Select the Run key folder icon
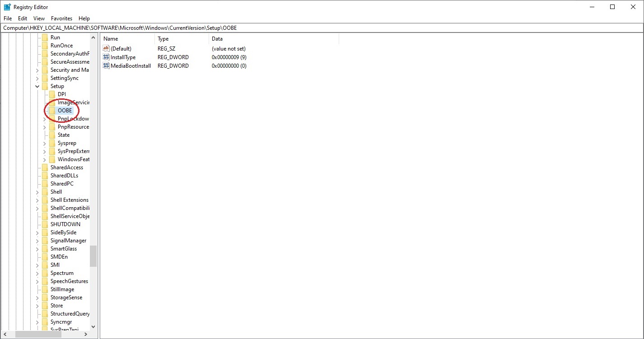Screen dimensions: 644x339 (45, 37)
